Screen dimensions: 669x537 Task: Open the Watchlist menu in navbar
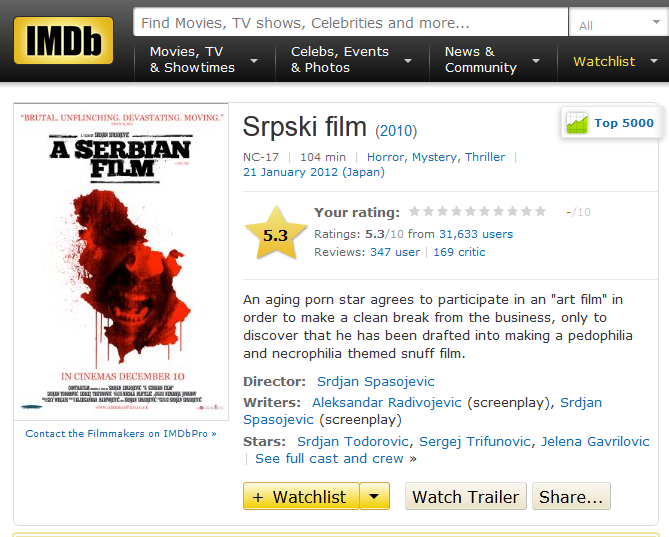pyautogui.click(x=614, y=61)
